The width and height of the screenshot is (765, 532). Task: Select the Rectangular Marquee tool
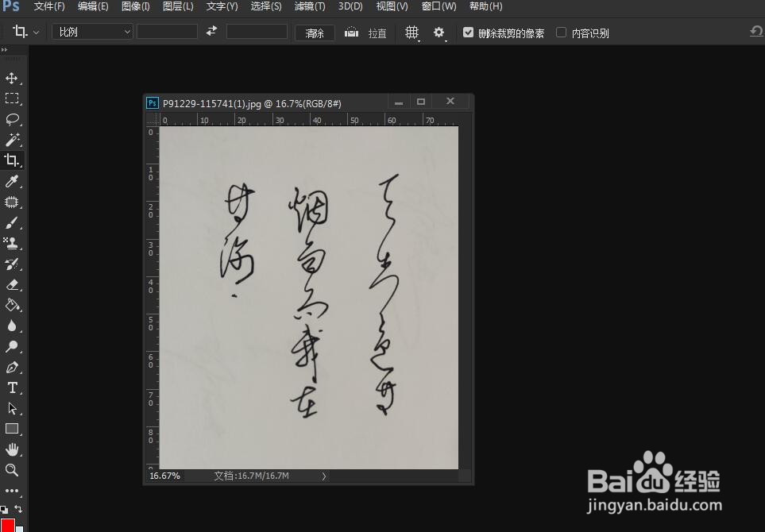pos(12,98)
